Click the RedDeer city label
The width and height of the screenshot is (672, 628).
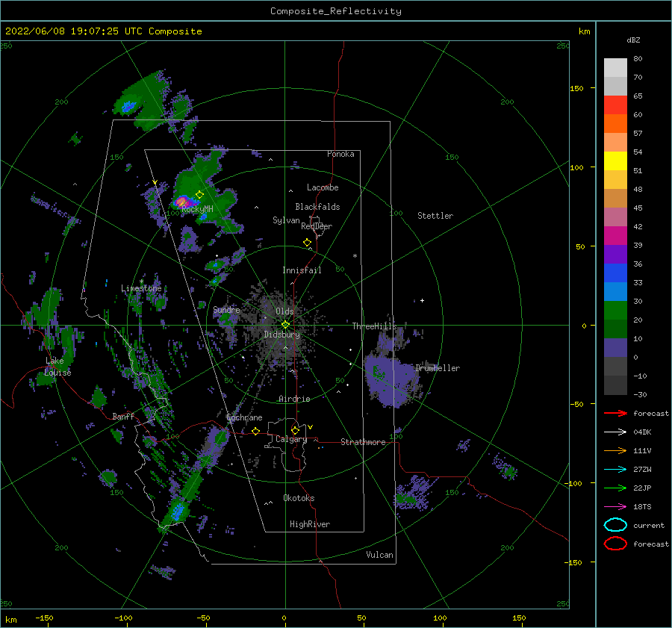[317, 226]
